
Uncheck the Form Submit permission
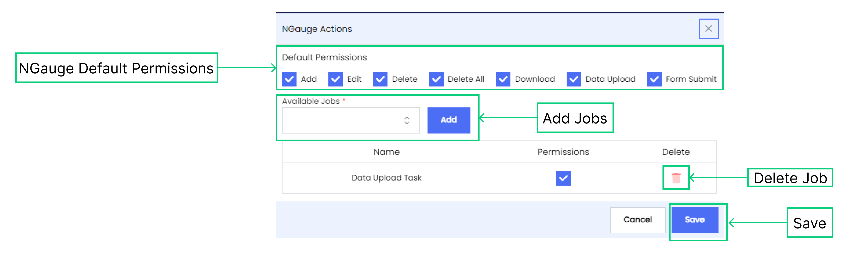tap(654, 79)
